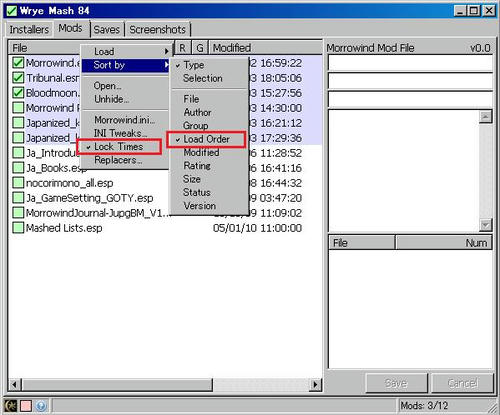The height and width of the screenshot is (415, 500).
Task: Click the R column header
Action: (x=183, y=48)
